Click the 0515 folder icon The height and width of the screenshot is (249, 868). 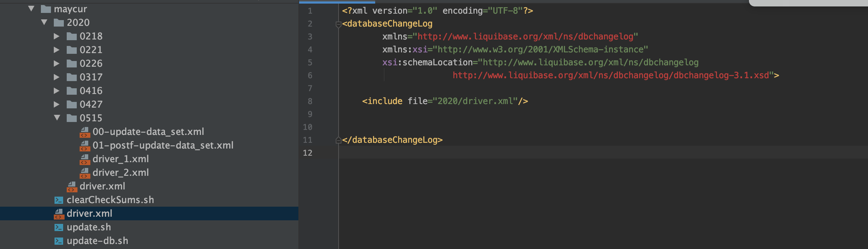[x=72, y=118]
